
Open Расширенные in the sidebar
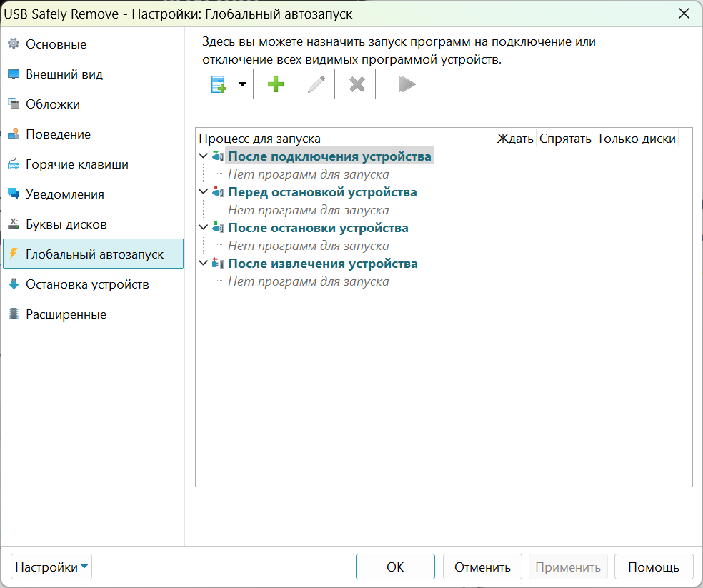pyautogui.click(x=94, y=314)
